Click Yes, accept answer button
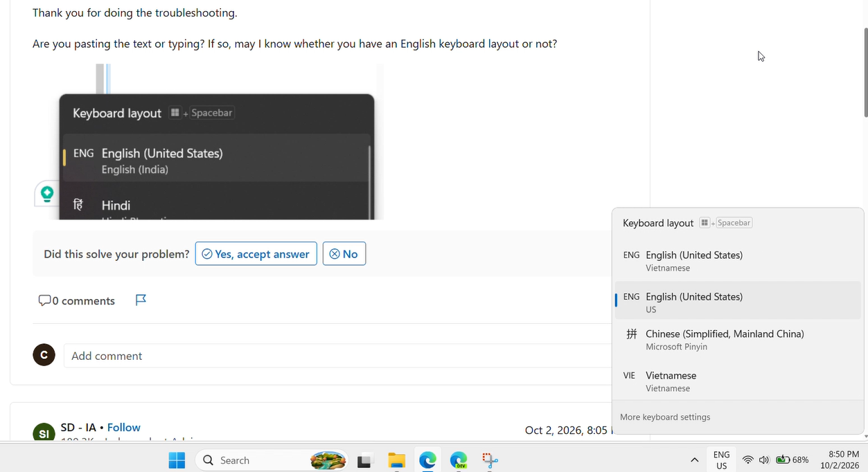 256,254
